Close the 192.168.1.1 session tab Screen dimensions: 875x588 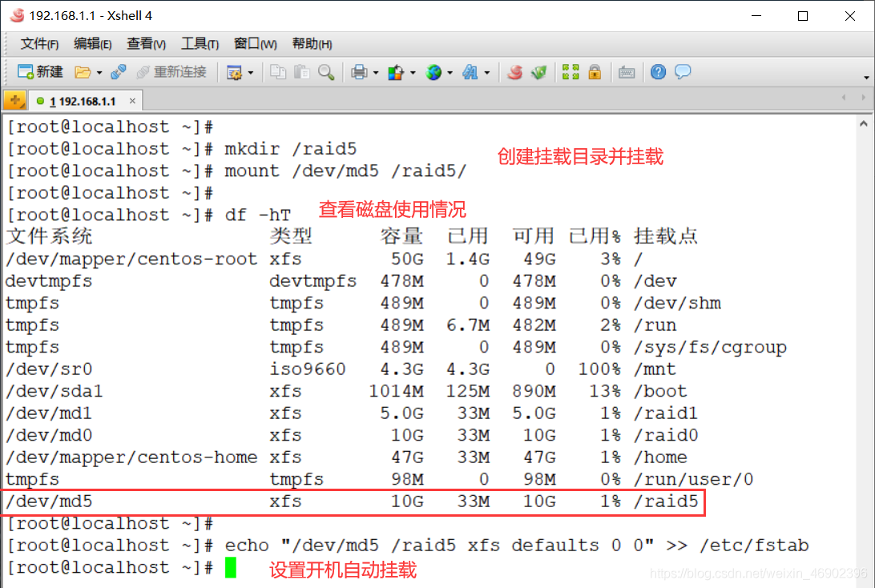[132, 101]
